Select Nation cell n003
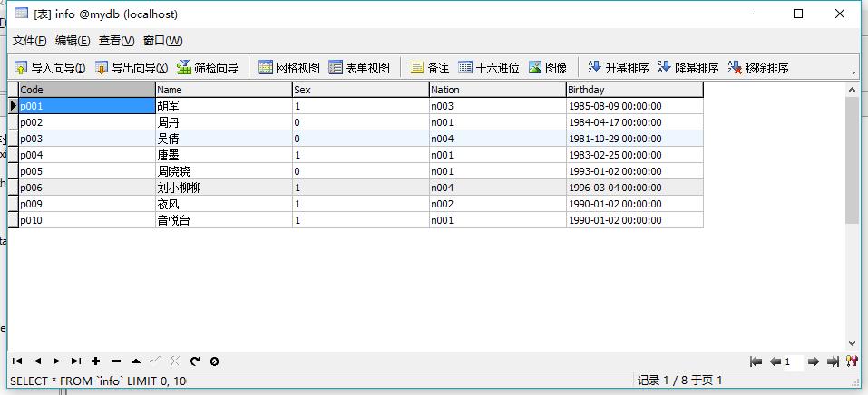 [498, 106]
